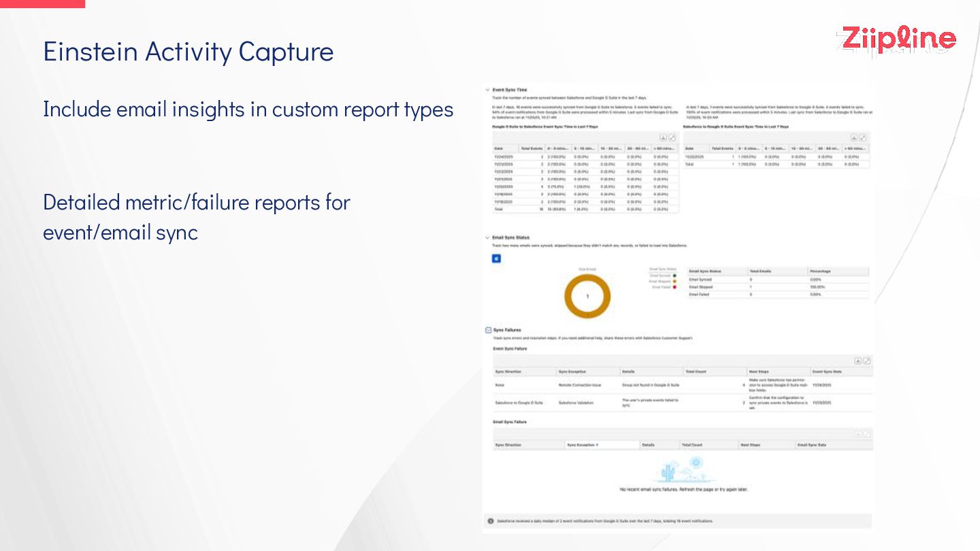Click the 'Einstein Activity Capture' slide title
980x551 pixels.
(x=189, y=52)
